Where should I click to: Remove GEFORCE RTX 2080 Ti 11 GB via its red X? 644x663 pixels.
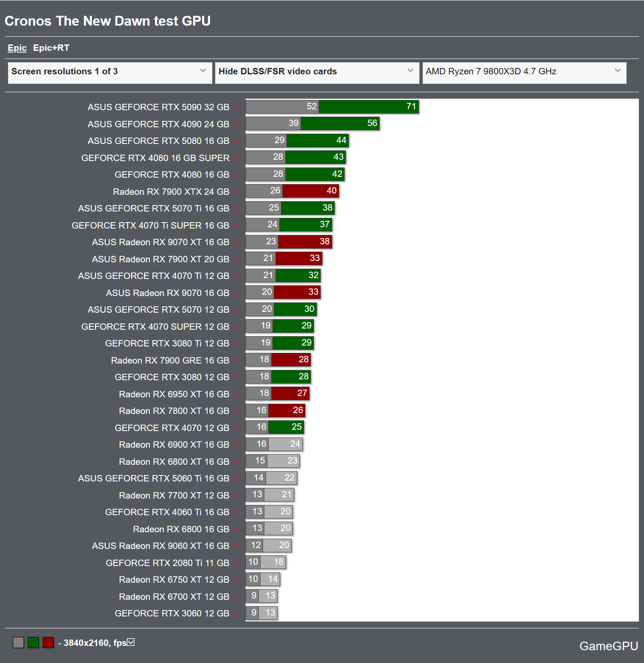click(235, 563)
